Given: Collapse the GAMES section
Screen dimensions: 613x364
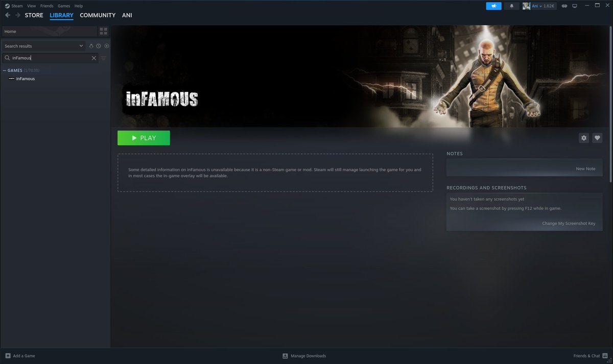Looking at the screenshot, I should [4, 70].
